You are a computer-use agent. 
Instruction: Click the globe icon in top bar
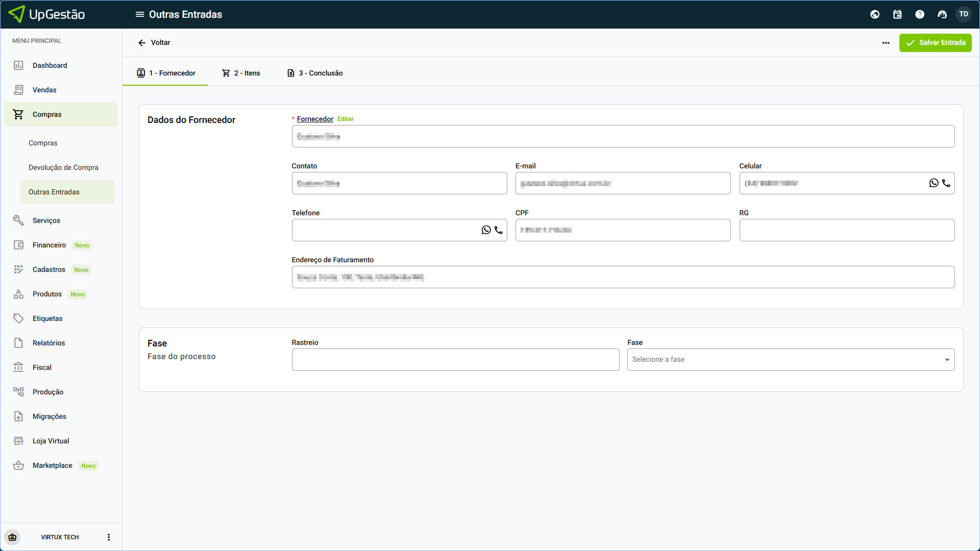point(875,14)
